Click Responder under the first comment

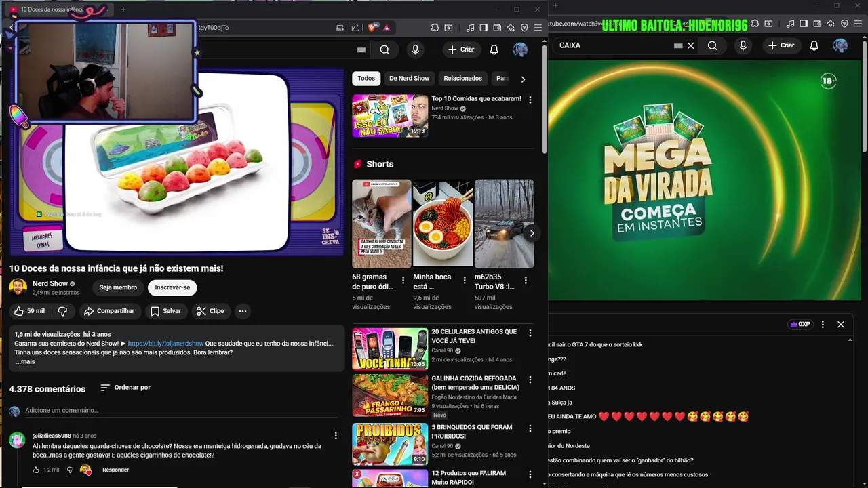[115, 470]
